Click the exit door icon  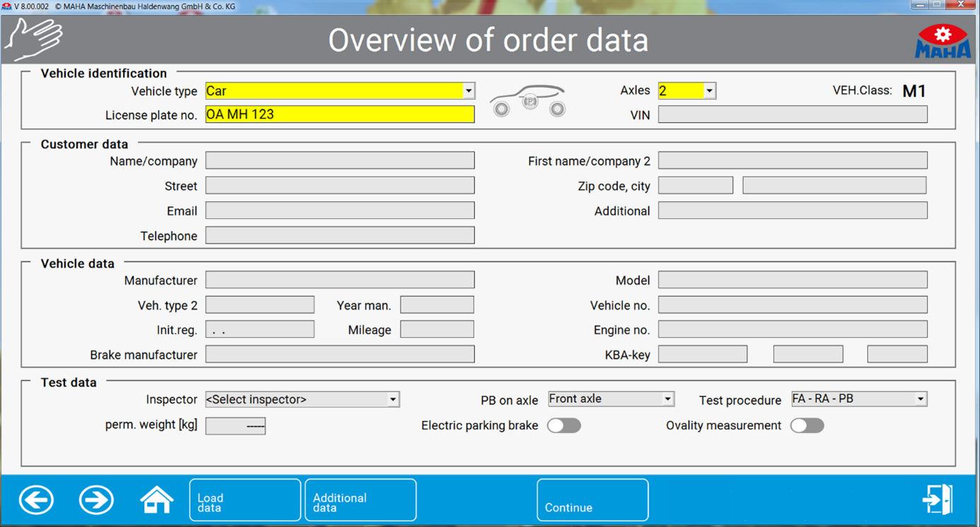click(x=938, y=499)
